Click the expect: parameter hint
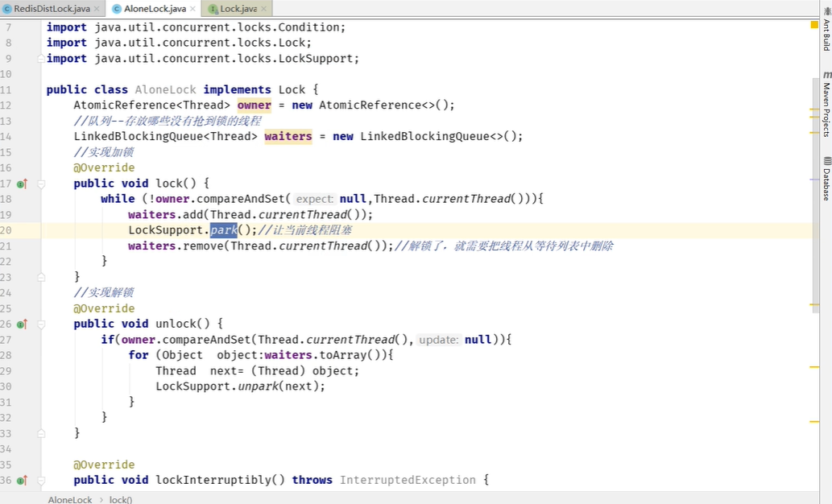832x504 pixels. 315,199
